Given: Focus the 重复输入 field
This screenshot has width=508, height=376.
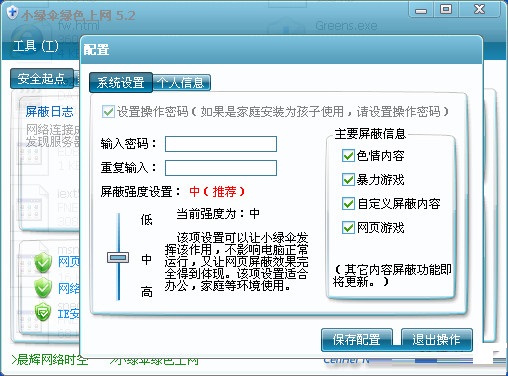Looking at the screenshot, I should pos(221,168).
